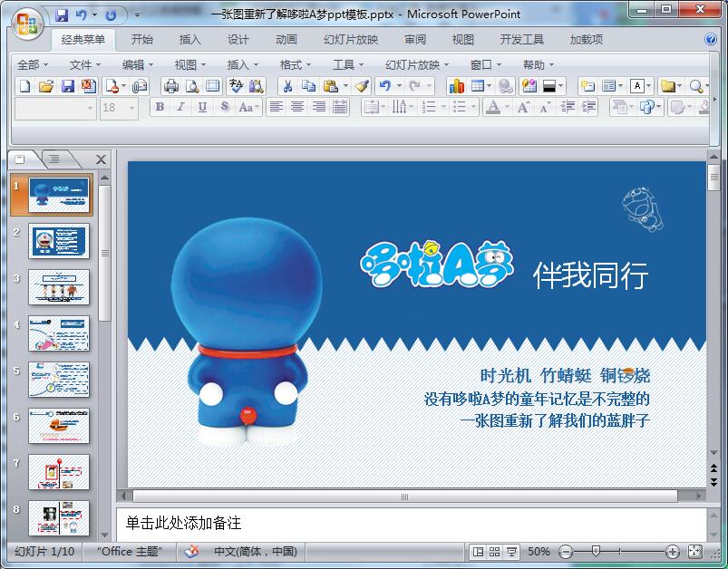Center text alignment icon
Viewport: 728px width, 569px height.
(x=297, y=107)
